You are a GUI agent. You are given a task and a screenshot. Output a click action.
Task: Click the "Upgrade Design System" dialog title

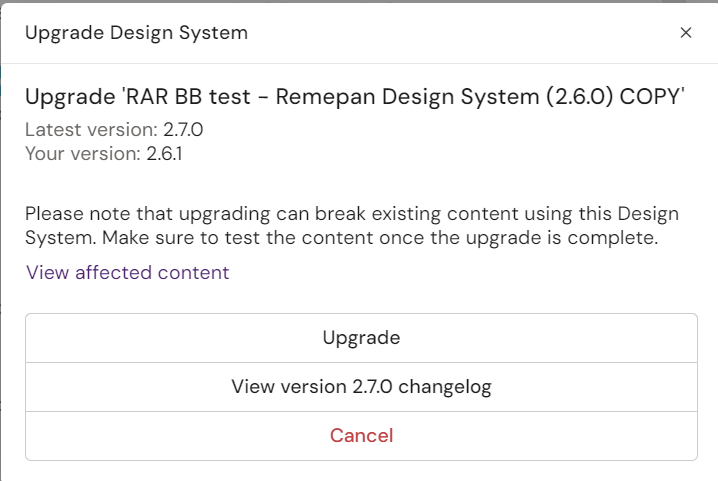tap(136, 33)
